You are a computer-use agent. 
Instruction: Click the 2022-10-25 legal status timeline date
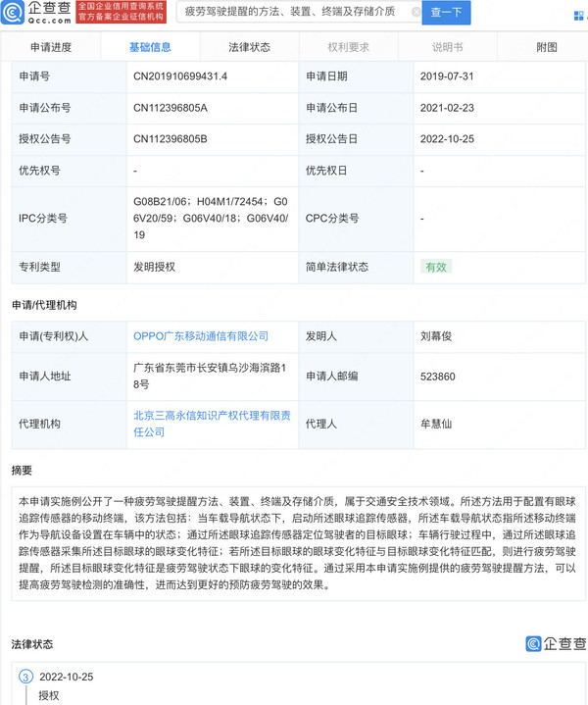pyautogui.click(x=67, y=677)
